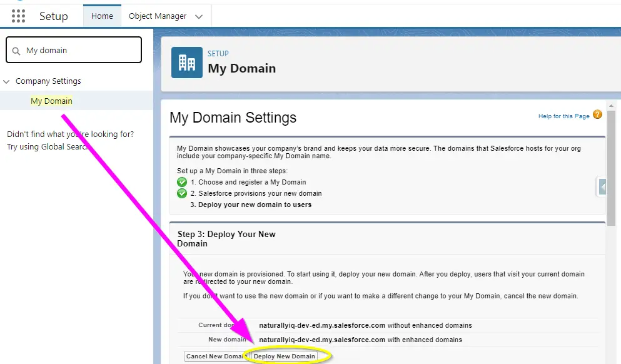The width and height of the screenshot is (621, 364).
Task: Switch to the Object Manager tab
Action: point(158,16)
